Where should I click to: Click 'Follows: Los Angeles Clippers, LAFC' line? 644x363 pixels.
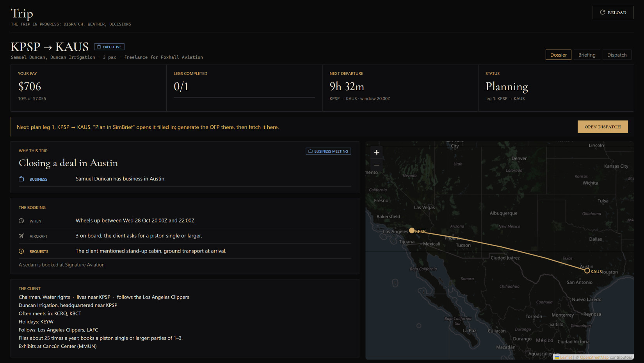pyautogui.click(x=59, y=330)
